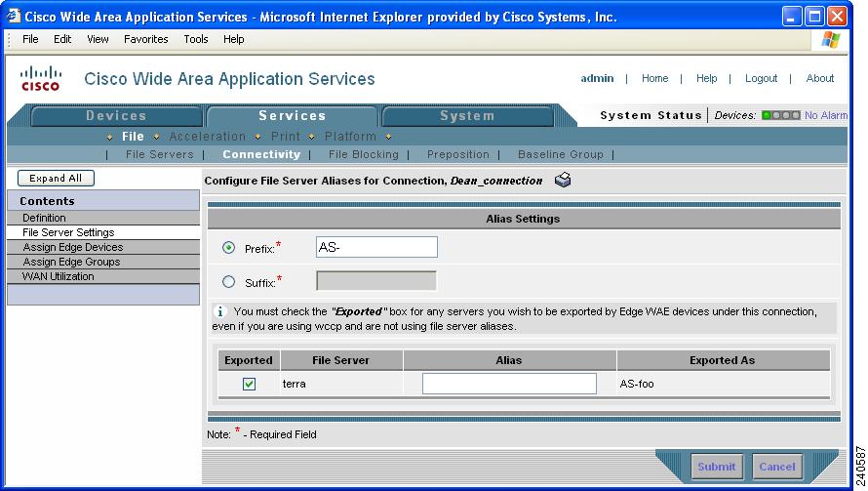Switch to the Services tab
This screenshot has height=491, width=868.
point(292,116)
